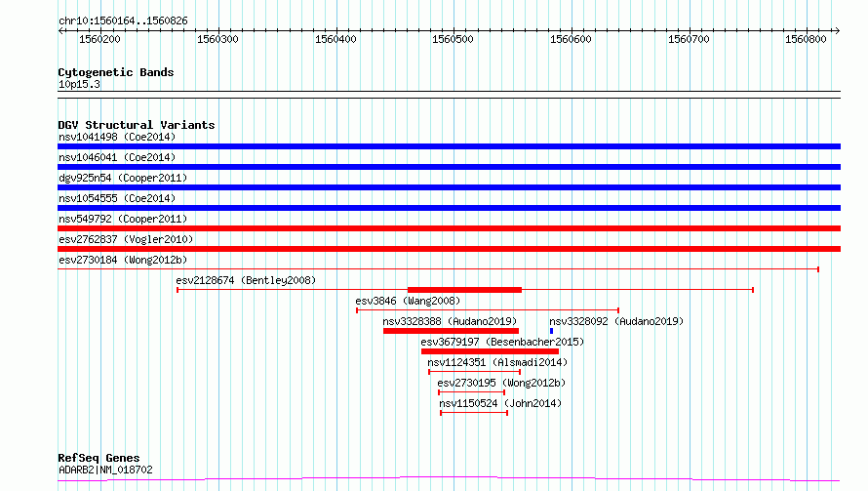This screenshot has width=868, height=491.
Task: Click the 1560500 ruler position label
Action: point(453,39)
